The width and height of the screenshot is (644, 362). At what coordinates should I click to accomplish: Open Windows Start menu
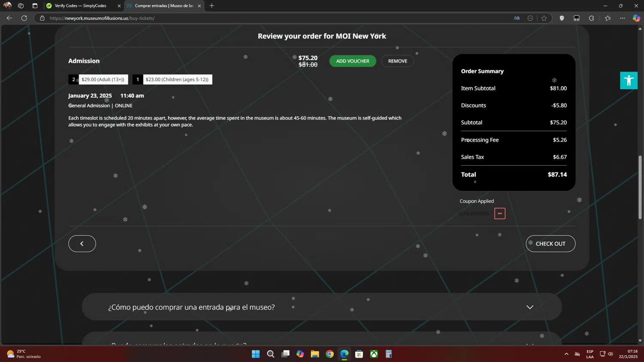tap(255, 354)
